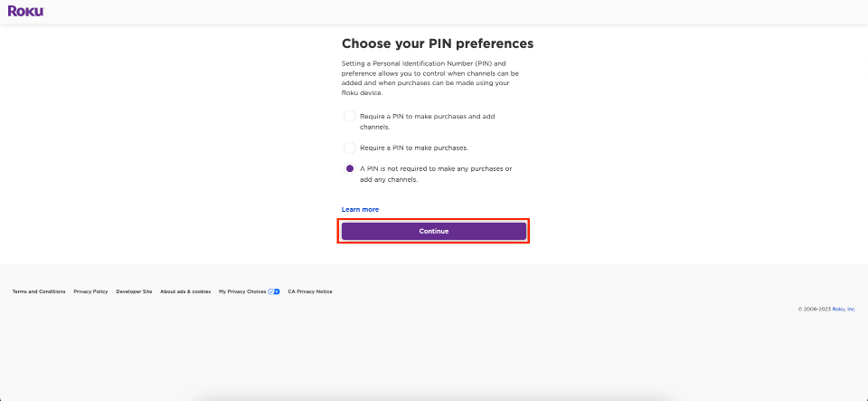
Task: Select the filled 'PIN is not required' radio circle
Action: tap(349, 169)
